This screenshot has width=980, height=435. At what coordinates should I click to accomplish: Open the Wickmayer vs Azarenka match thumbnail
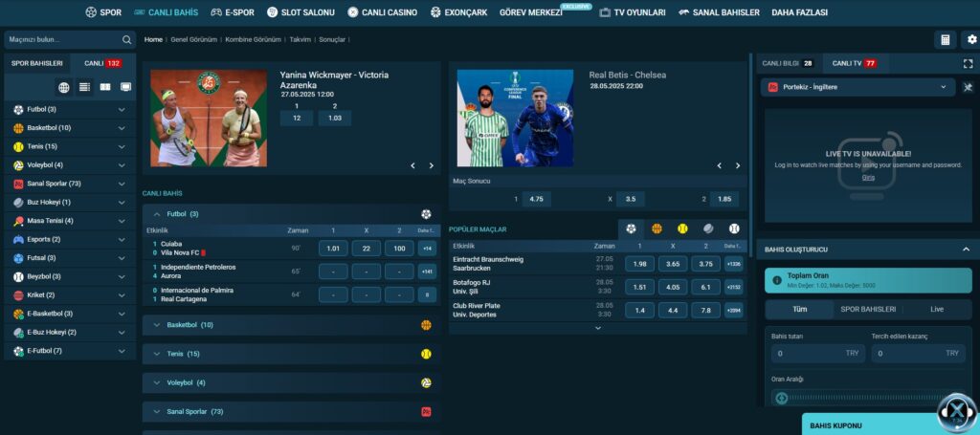[x=209, y=118]
